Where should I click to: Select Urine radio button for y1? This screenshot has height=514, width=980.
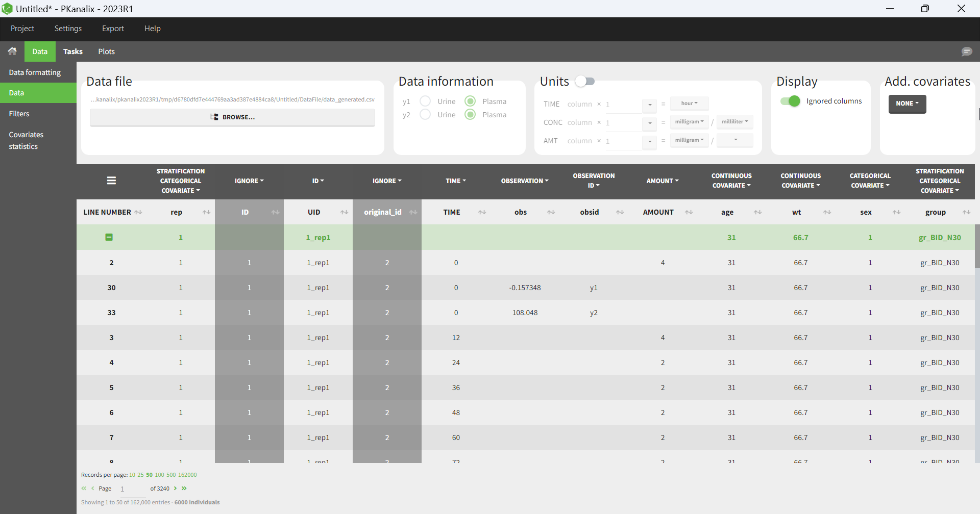425,101
